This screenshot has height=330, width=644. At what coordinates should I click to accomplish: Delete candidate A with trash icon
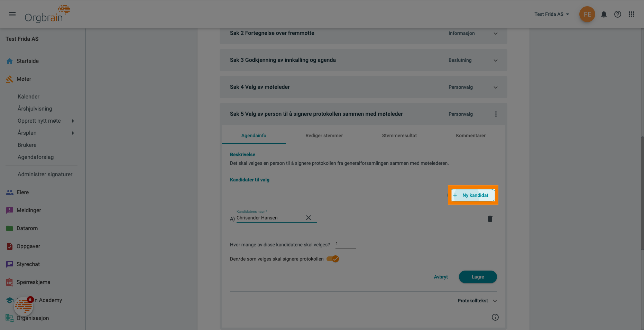[490, 219]
